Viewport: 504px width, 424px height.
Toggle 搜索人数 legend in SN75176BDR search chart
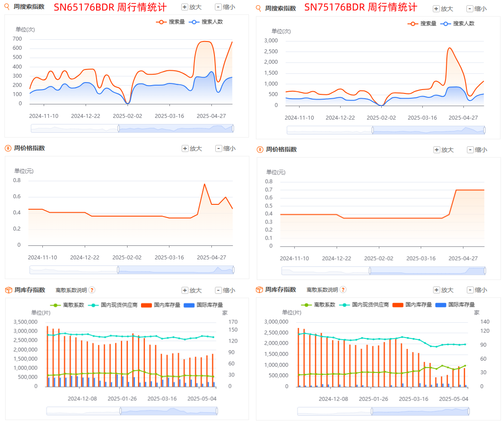[x=459, y=24]
